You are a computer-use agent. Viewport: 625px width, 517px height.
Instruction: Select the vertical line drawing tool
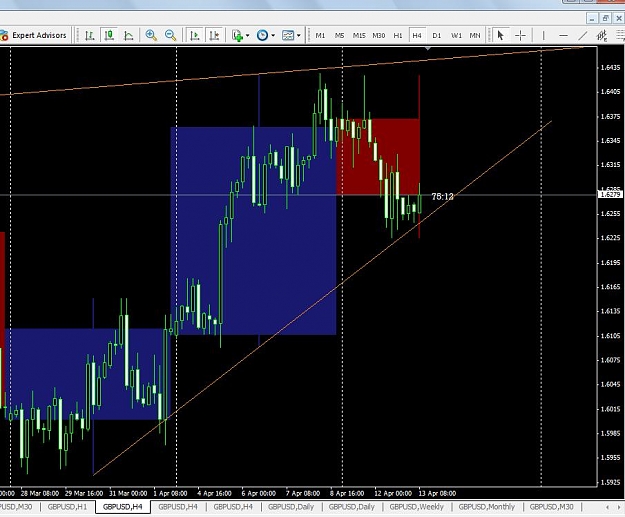pyautogui.click(x=543, y=35)
